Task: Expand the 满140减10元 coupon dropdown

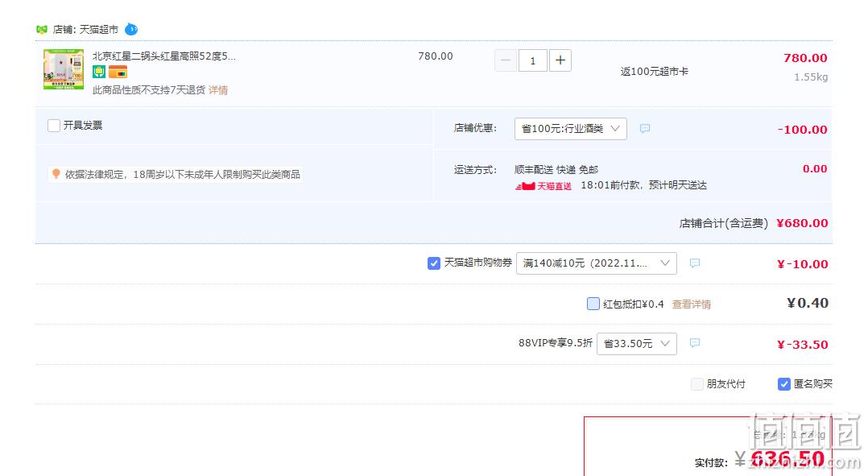Action: tap(596, 263)
